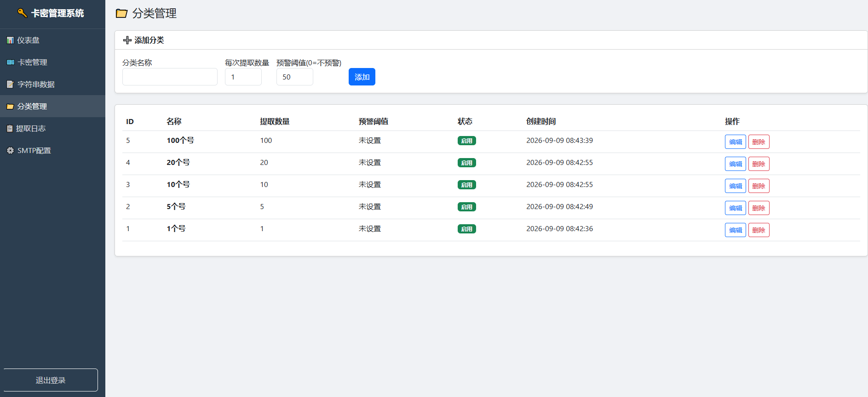
Task: Edit the 10个号 category
Action: click(736, 186)
